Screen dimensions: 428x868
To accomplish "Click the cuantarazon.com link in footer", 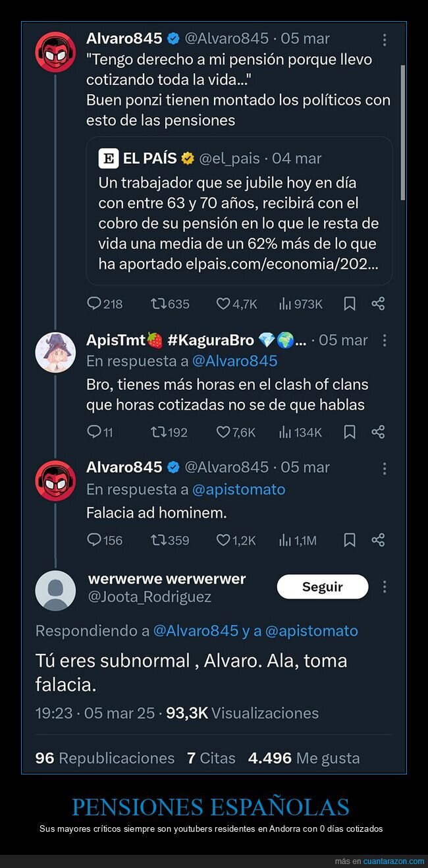I will click(394, 861).
